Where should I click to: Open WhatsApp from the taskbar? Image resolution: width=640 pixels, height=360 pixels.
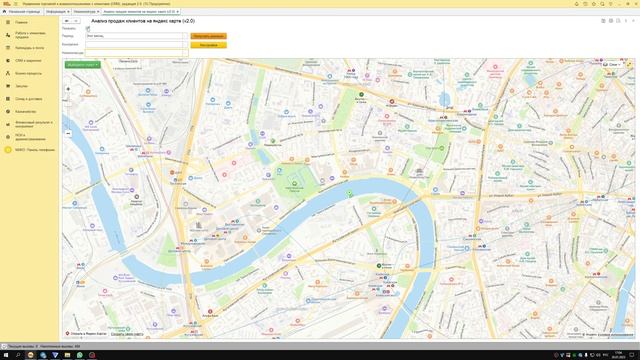(80, 355)
